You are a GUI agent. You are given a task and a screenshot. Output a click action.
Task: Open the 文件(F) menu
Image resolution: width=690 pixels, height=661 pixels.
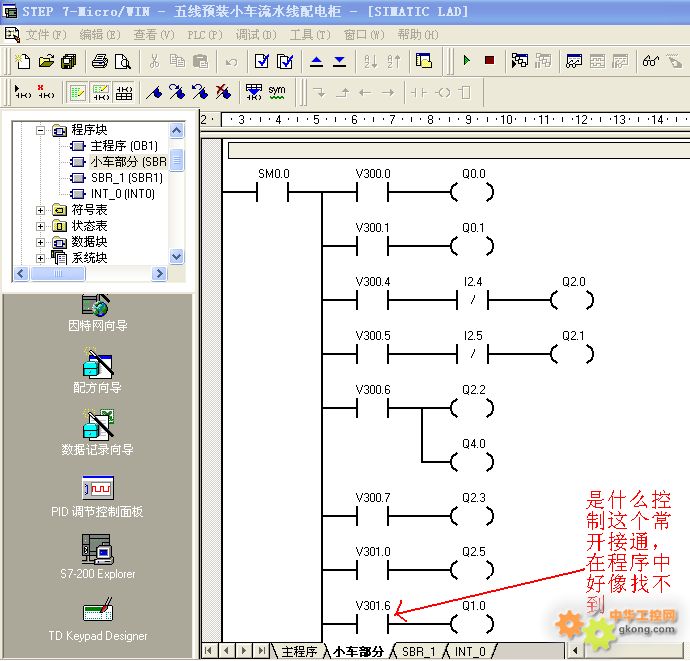click(x=46, y=35)
